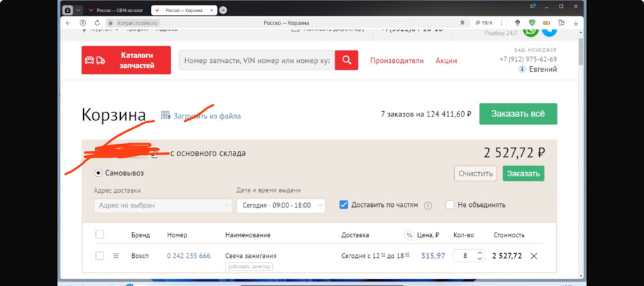This screenshot has height=286, width=644.
Task: Decrease the quantity with the down arrow
Action: (480, 259)
